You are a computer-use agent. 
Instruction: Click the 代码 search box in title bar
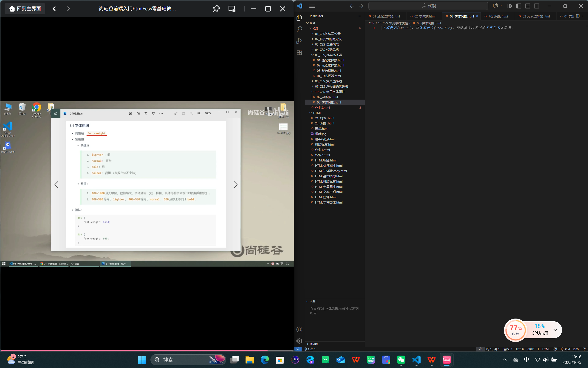(x=428, y=6)
